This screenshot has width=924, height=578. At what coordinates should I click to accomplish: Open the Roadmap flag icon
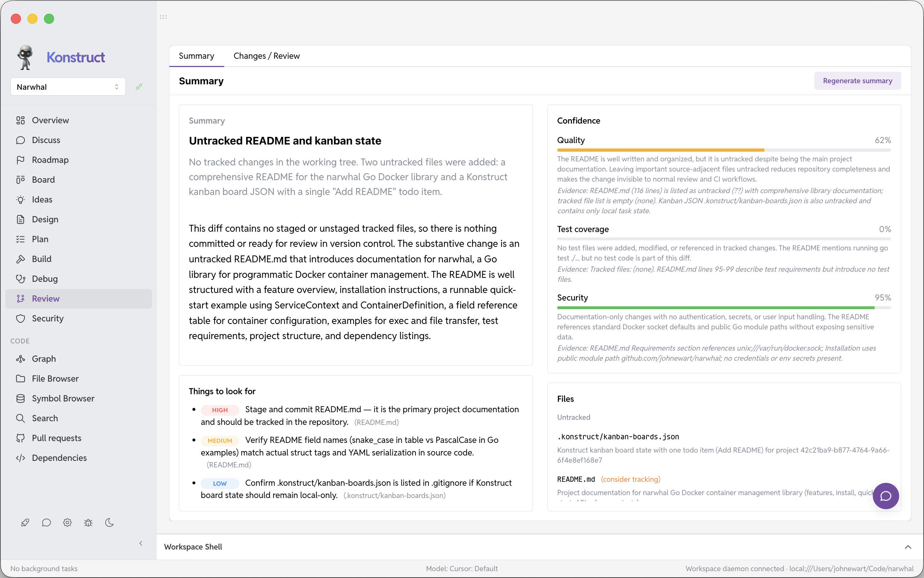(x=21, y=160)
